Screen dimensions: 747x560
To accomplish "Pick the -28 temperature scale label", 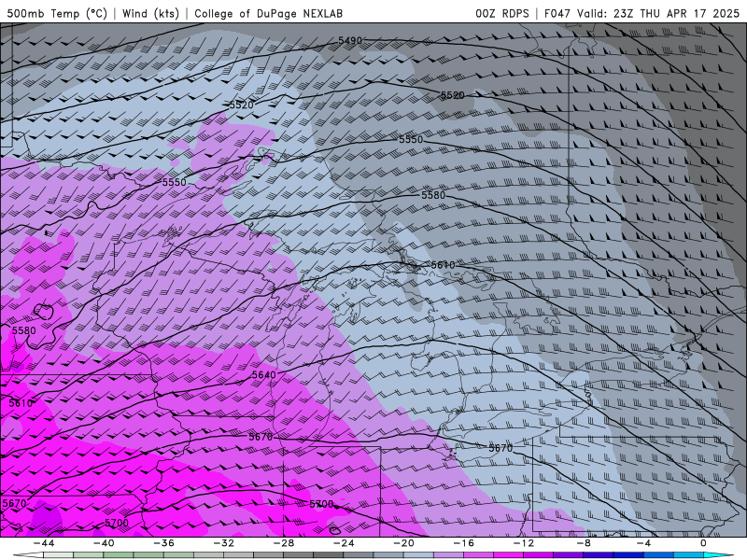I will click(x=284, y=543).
